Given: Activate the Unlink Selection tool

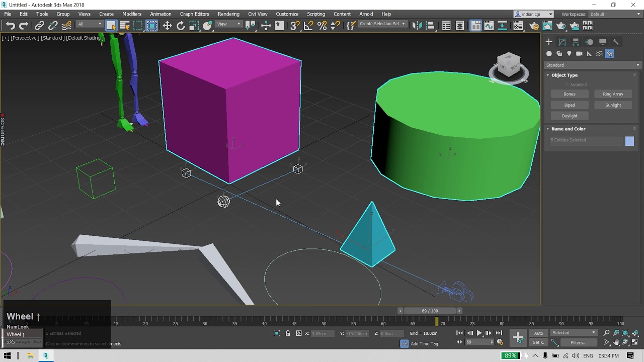Looking at the screenshot, I should 53,26.
